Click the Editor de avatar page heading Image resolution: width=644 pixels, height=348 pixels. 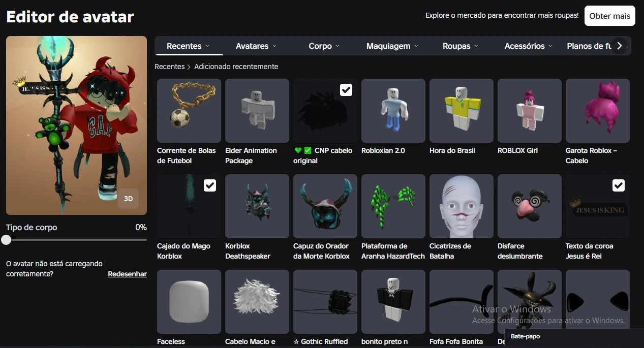(x=70, y=17)
